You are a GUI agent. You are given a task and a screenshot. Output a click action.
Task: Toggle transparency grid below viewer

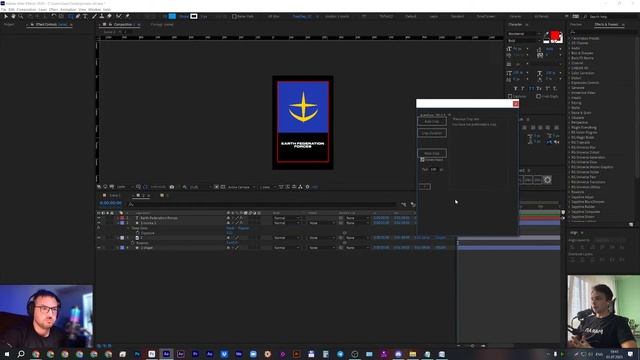coord(223,187)
